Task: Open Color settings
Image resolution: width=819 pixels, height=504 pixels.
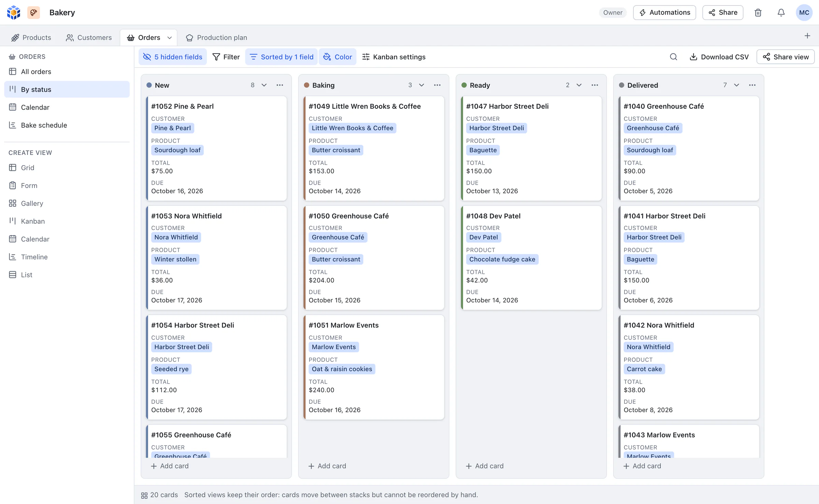Action: point(337,57)
